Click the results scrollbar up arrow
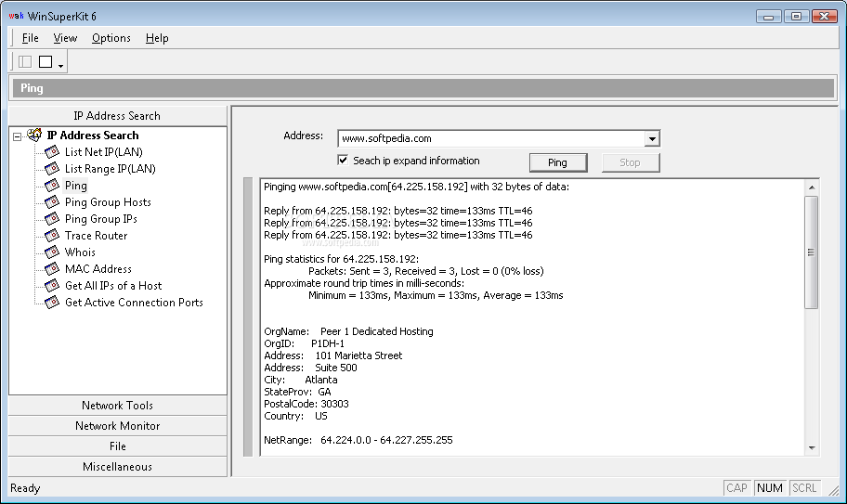This screenshot has height=504, width=847. (812, 187)
